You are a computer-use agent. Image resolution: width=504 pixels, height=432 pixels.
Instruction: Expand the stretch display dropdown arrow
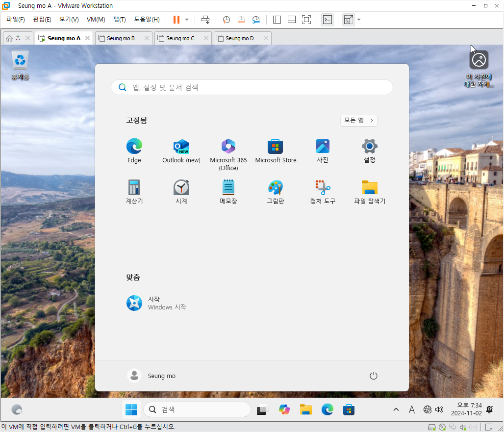pyautogui.click(x=359, y=20)
